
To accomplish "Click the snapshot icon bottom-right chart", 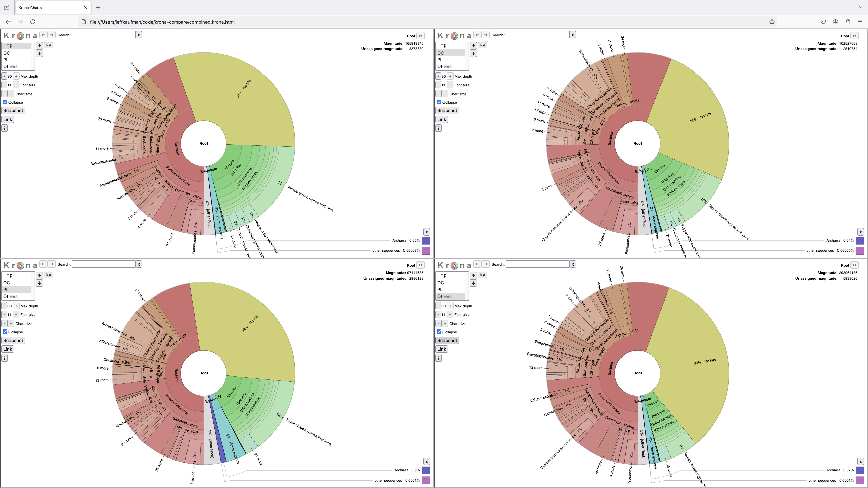I will click(x=447, y=340).
